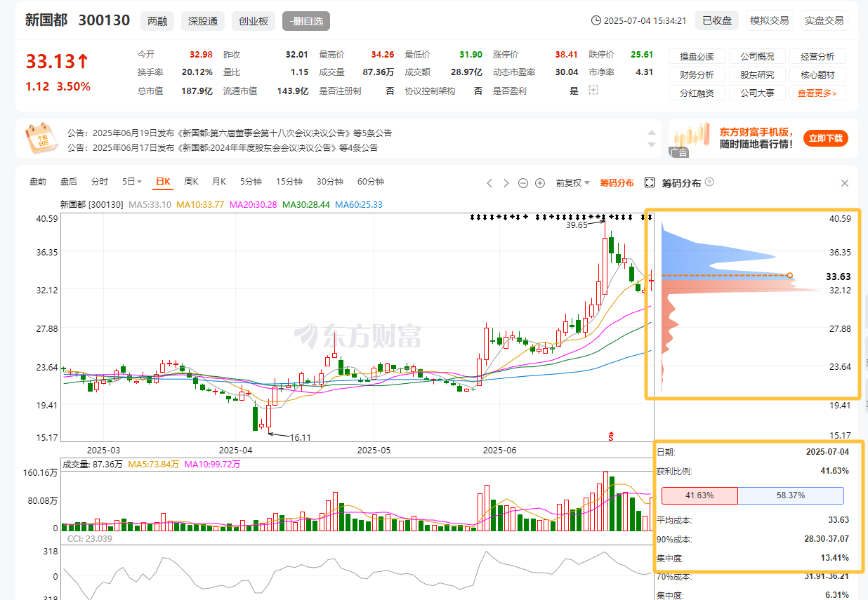Image resolution: width=868 pixels, height=600 pixels.
Task: Go to previous chart period arrow
Action: click(x=490, y=182)
